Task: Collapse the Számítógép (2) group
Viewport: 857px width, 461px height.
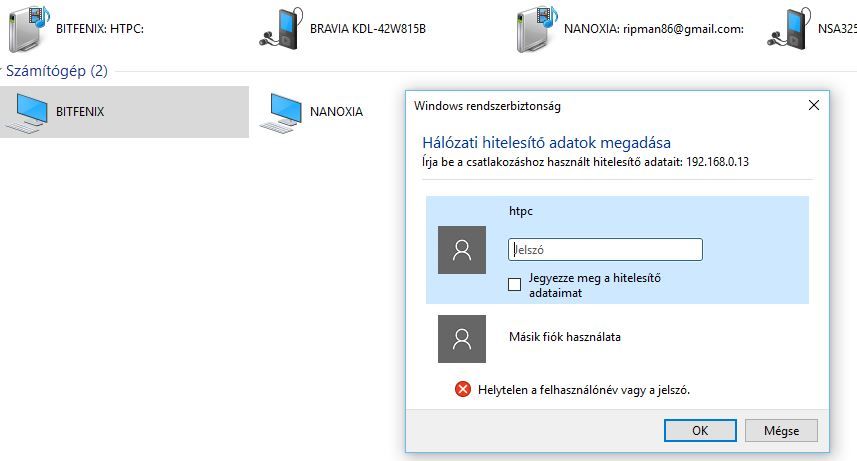Action: tap(1, 71)
